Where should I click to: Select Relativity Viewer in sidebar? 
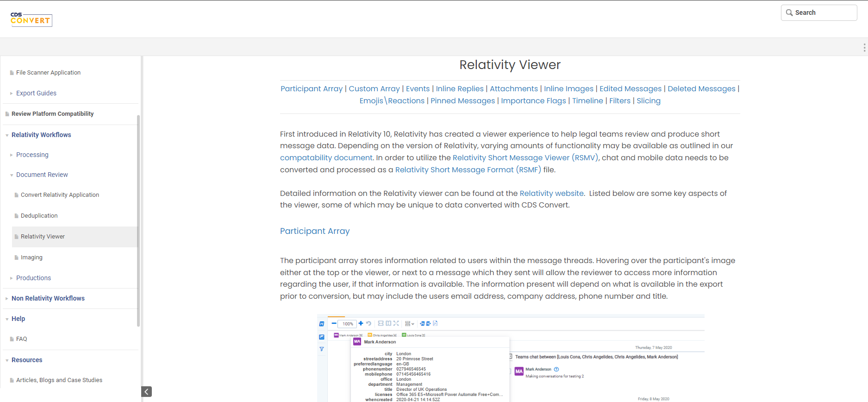coord(43,237)
